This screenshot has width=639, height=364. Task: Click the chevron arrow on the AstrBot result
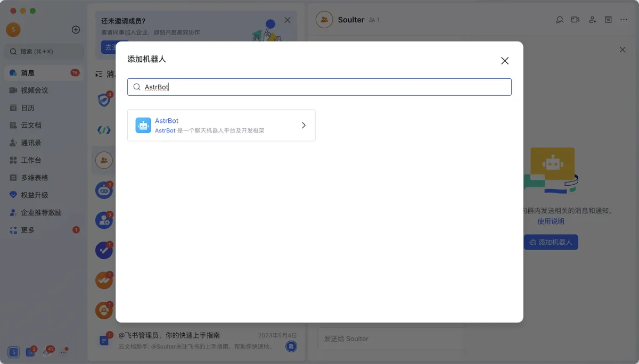pos(304,125)
